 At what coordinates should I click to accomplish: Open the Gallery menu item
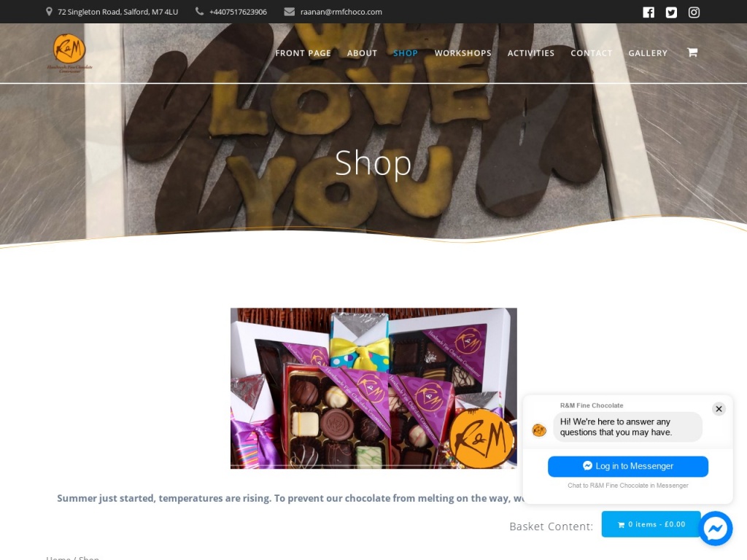click(648, 52)
